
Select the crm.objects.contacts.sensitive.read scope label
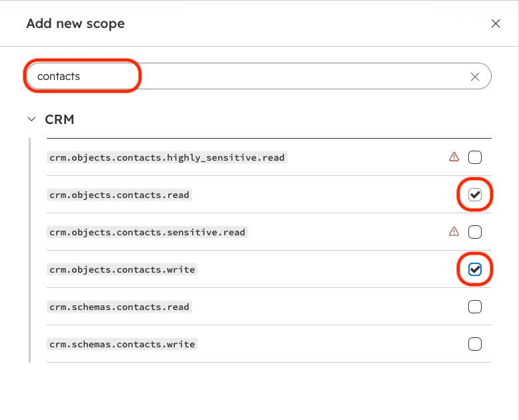(147, 232)
